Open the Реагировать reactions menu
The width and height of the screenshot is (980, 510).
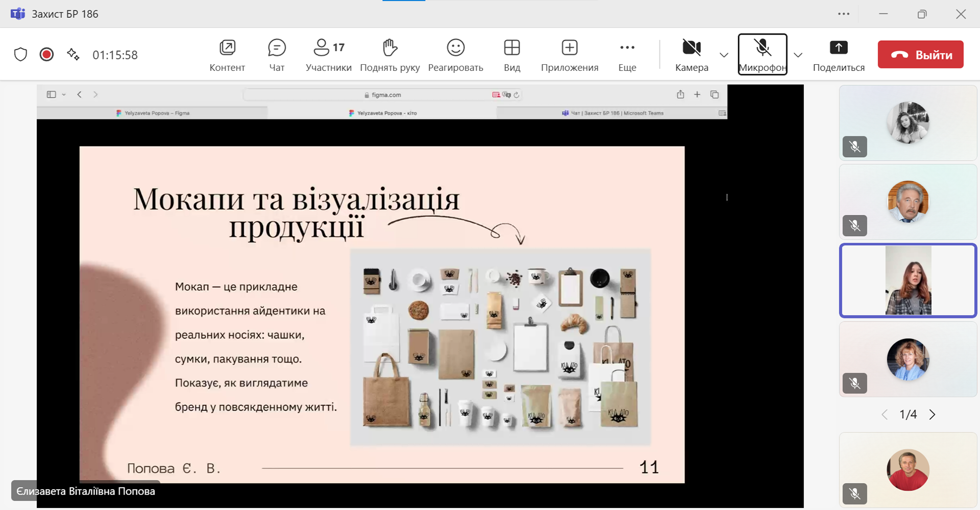[455, 55]
